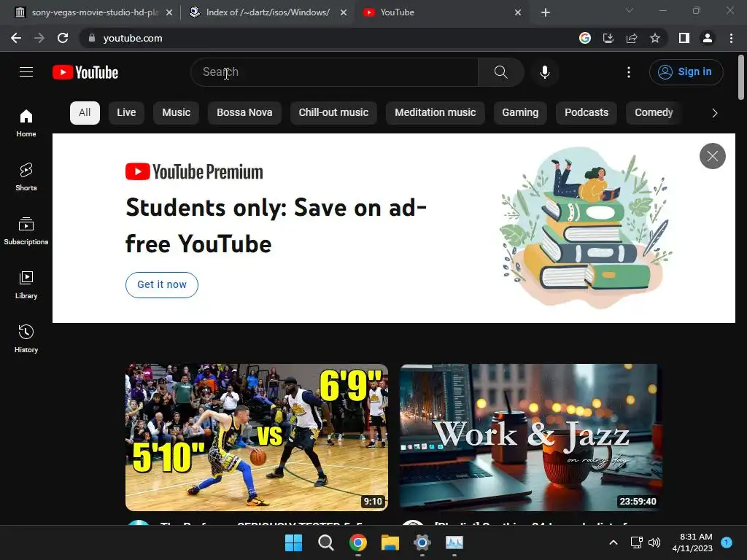The height and width of the screenshot is (560, 747).
Task: Click the youtube.com address bar
Action: click(329, 38)
